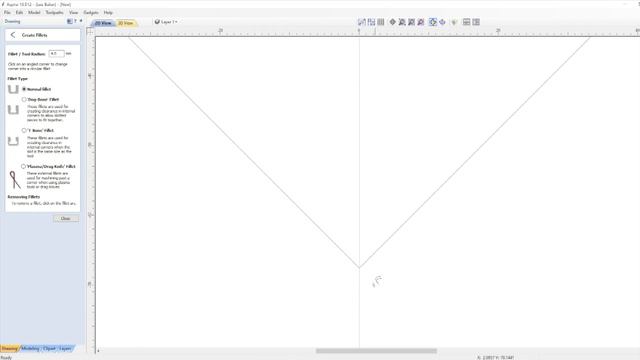
Task: Click the blue arrow toolbar icon after the highlighted one
Action: click(x=442, y=22)
